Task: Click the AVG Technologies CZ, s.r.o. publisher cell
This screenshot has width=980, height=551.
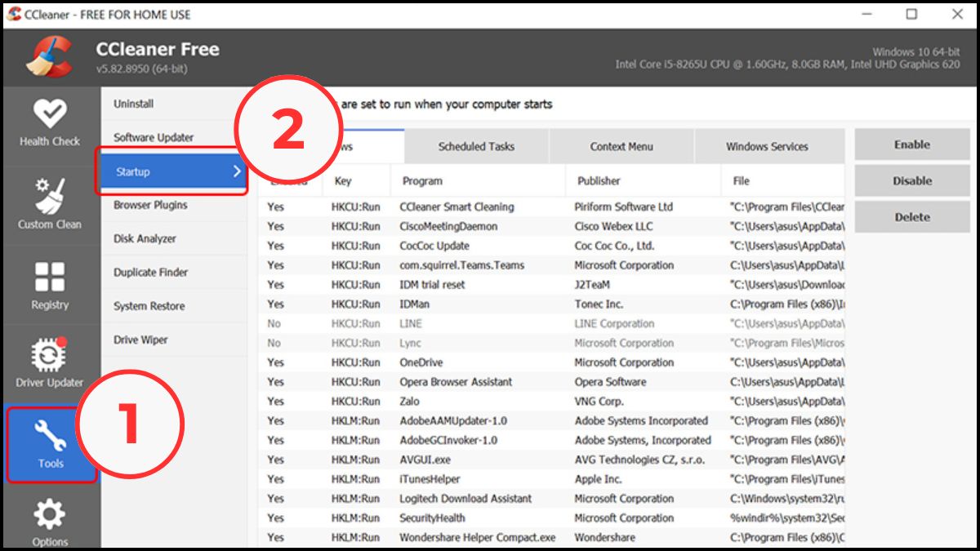Action: (x=640, y=460)
